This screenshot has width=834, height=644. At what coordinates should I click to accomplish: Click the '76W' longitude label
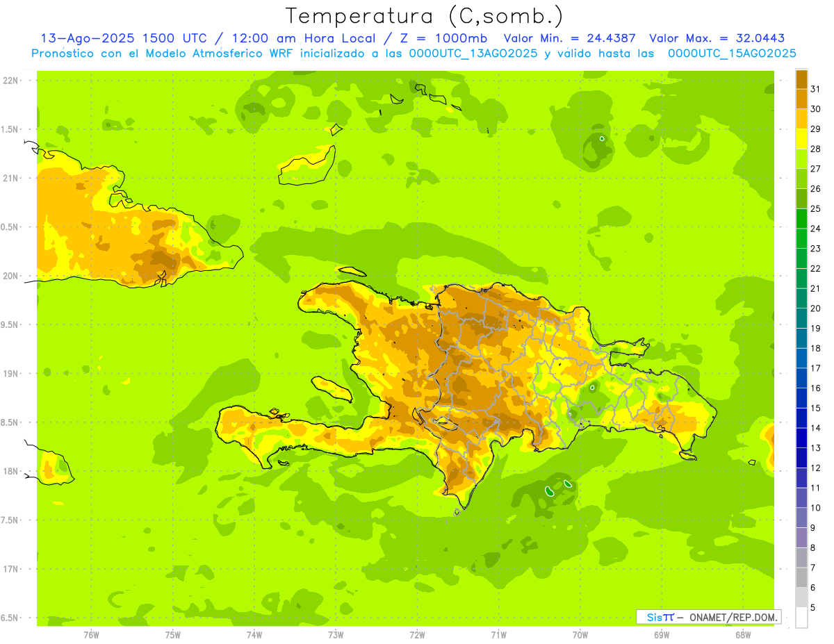91,634
